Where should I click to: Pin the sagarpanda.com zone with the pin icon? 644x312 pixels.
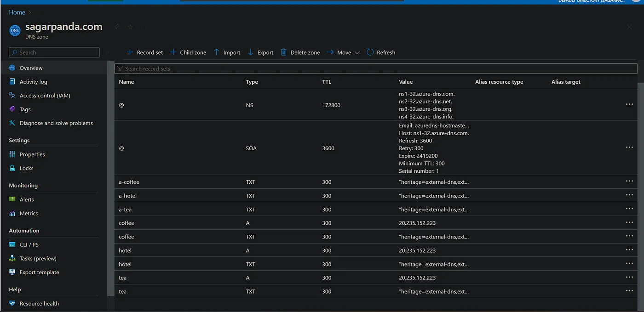116,27
